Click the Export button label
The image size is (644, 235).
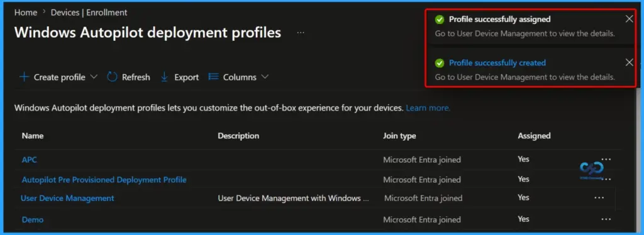click(186, 77)
